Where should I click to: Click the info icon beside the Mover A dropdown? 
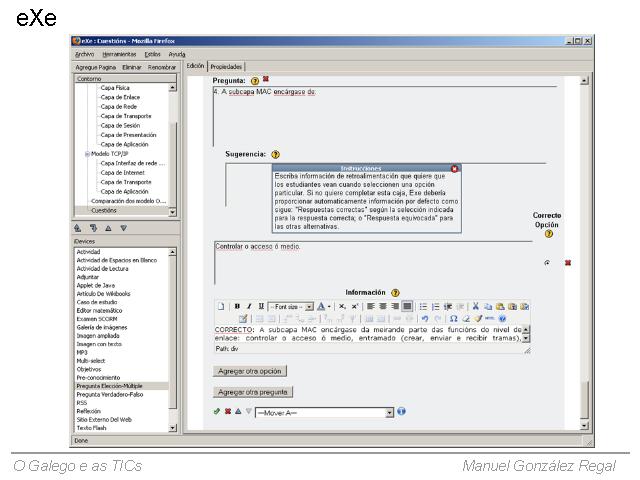pos(402,411)
